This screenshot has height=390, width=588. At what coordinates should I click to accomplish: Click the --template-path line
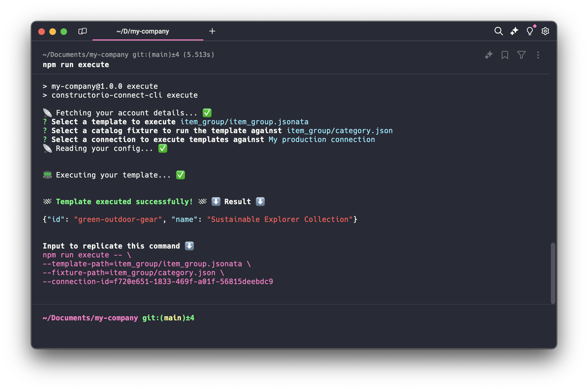click(x=147, y=264)
